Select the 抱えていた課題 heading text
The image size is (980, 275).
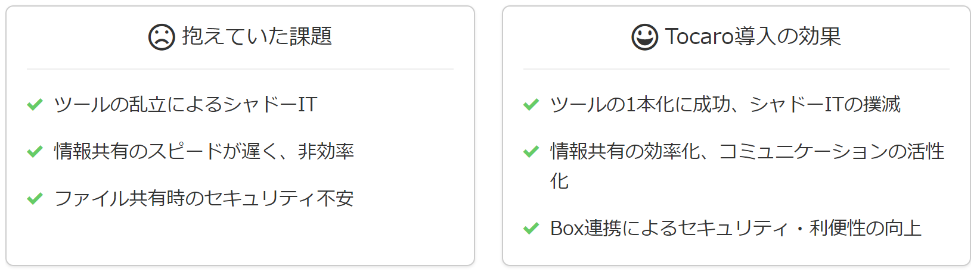click(257, 36)
